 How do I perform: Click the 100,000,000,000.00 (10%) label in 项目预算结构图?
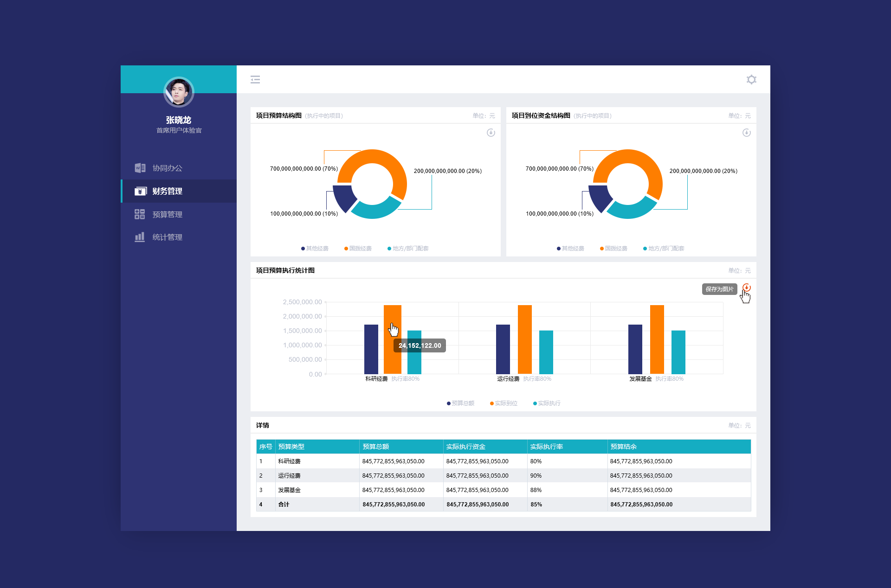pyautogui.click(x=304, y=214)
